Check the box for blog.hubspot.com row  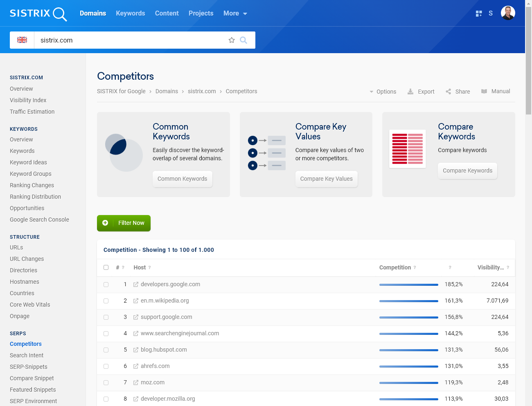106,350
